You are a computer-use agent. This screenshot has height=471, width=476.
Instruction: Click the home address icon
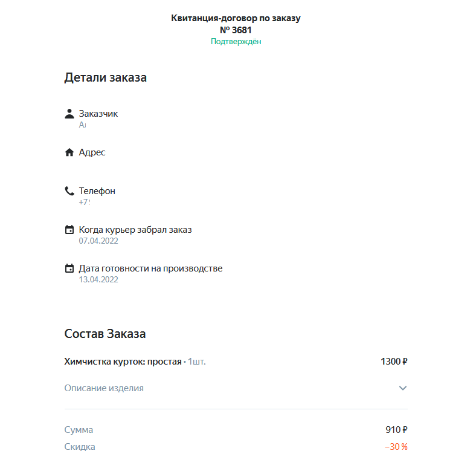point(69,152)
